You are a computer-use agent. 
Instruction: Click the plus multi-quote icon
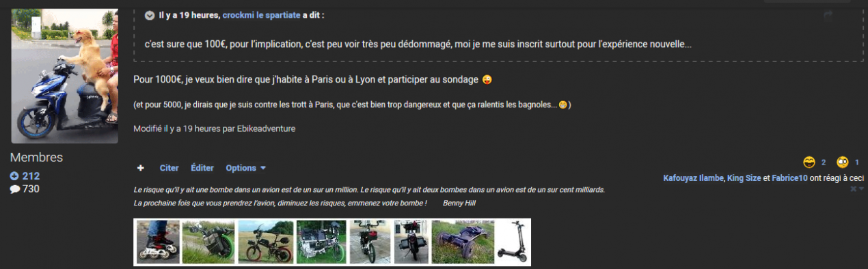tap(140, 168)
